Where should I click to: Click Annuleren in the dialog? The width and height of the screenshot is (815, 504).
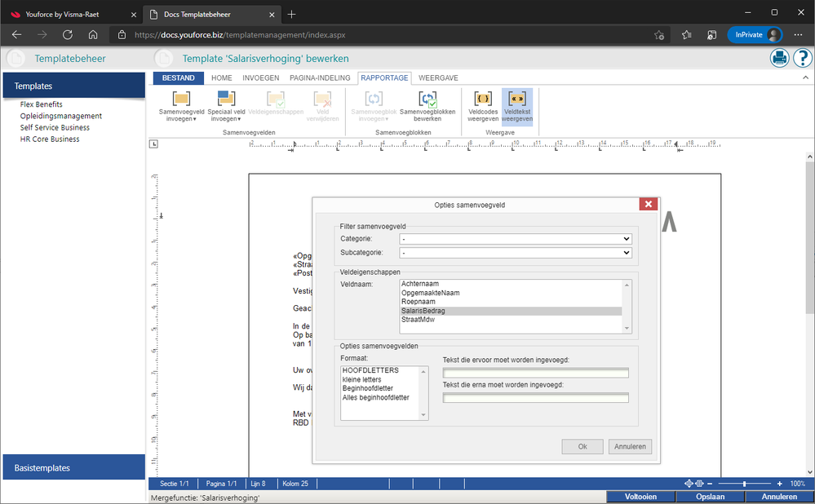point(630,446)
